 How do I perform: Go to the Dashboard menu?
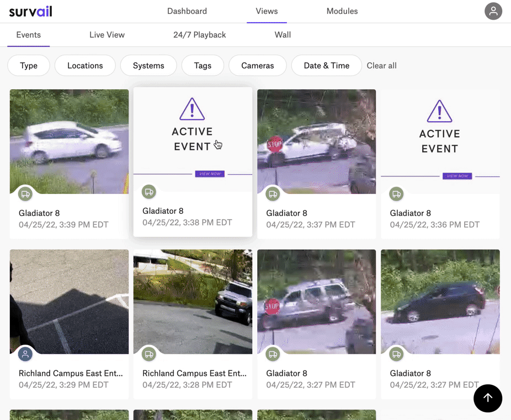tap(187, 11)
